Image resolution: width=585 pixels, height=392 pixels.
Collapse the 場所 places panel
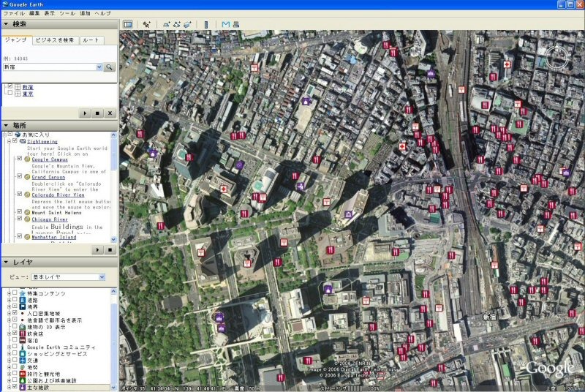6,125
